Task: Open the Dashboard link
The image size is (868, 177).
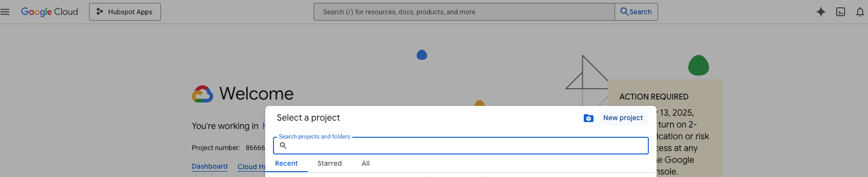Action: pos(209,166)
